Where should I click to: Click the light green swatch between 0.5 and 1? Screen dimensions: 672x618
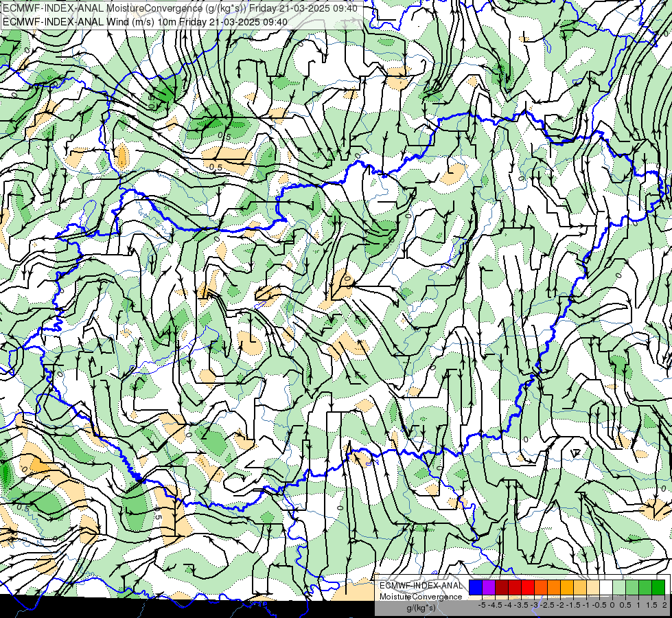point(632,588)
